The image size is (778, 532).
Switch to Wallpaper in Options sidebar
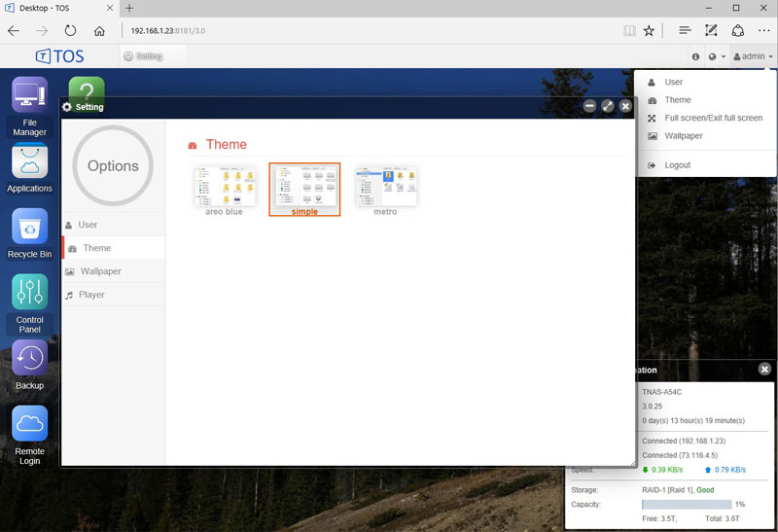point(100,271)
